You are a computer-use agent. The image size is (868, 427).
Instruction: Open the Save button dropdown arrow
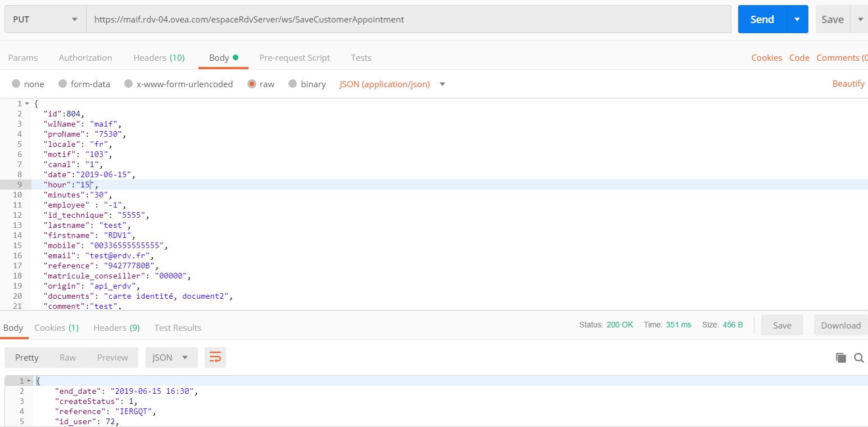860,19
